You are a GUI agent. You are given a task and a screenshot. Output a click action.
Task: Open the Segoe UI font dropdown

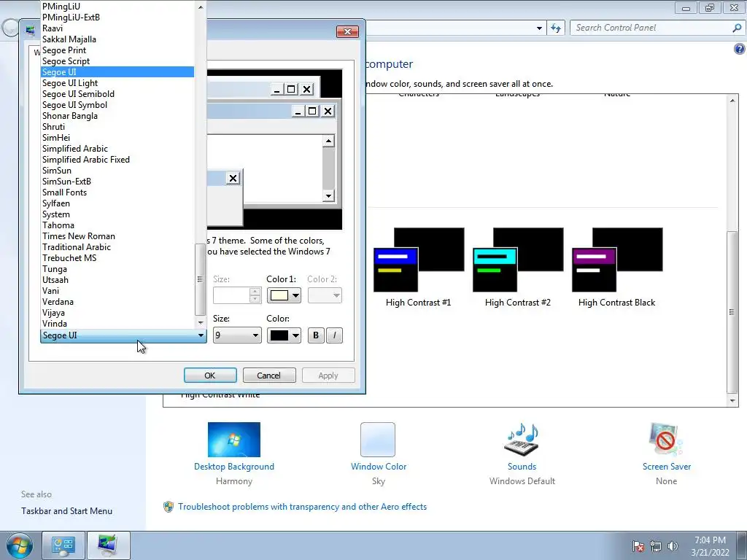coord(123,335)
